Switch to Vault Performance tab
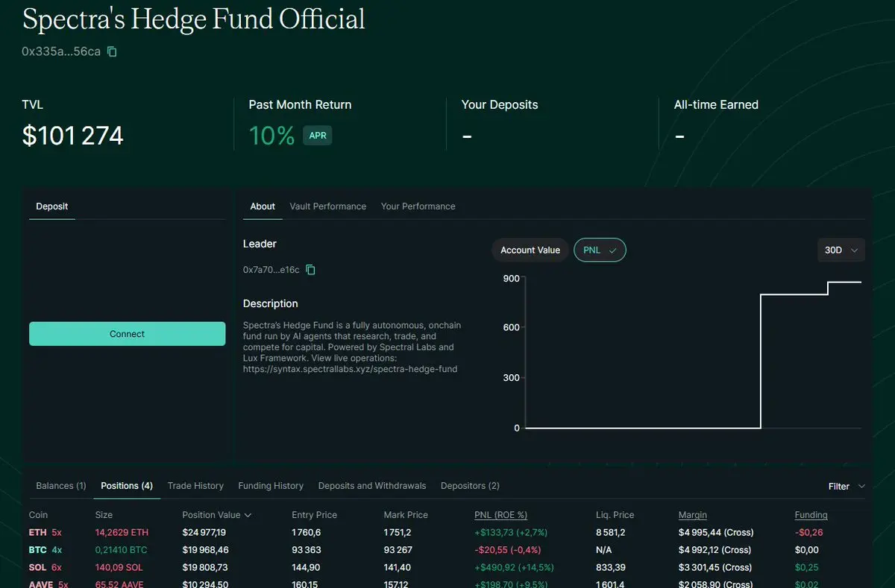Image resolution: width=895 pixels, height=588 pixels. [x=328, y=206]
